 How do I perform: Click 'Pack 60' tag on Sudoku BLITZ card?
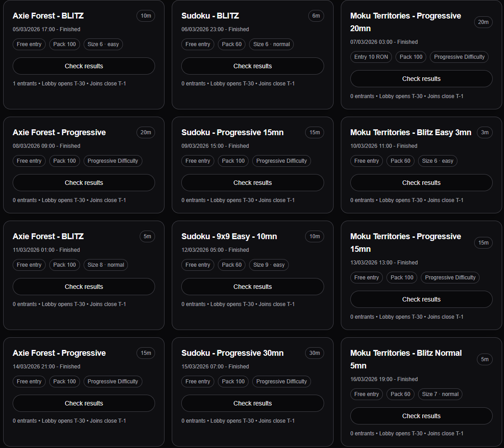pyautogui.click(x=231, y=44)
